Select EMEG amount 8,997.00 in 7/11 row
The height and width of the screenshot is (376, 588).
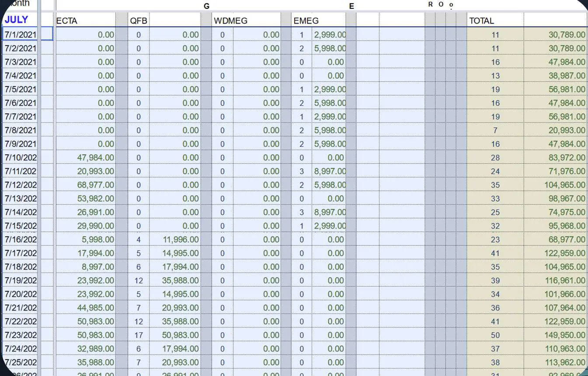pos(329,171)
